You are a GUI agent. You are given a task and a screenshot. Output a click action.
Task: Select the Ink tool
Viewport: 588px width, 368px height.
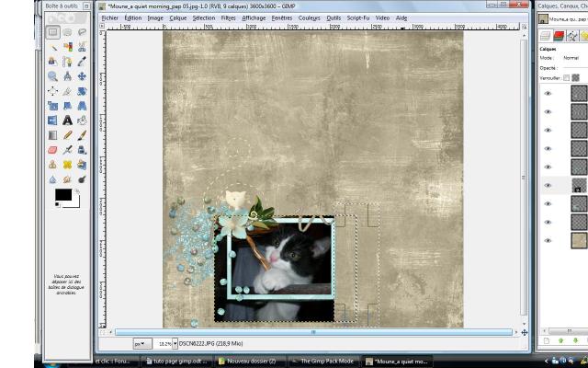pos(82,150)
